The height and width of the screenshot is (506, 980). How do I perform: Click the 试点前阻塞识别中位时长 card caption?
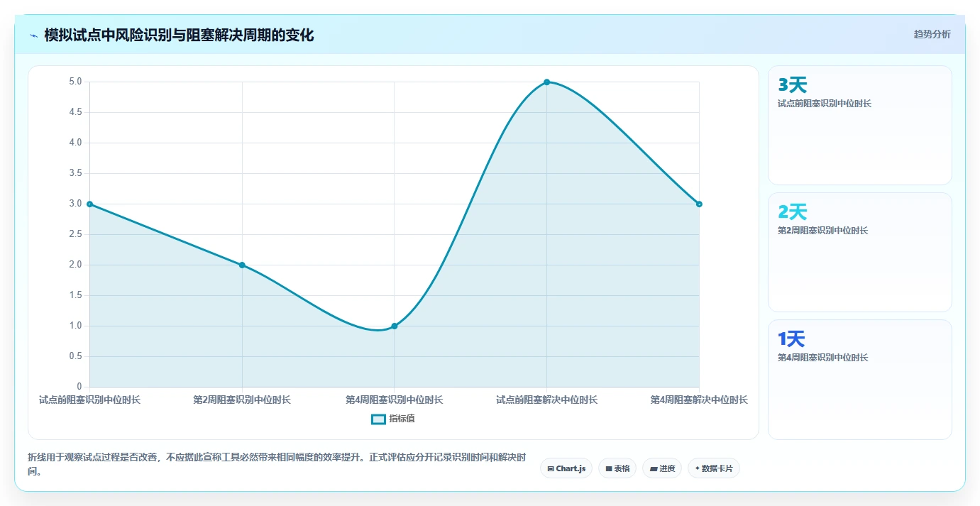(825, 104)
